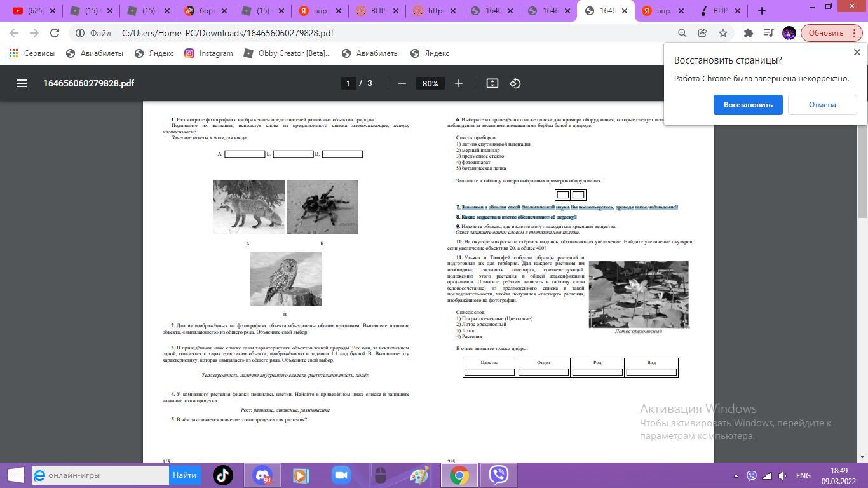Viewport: 868px width, 488px height.
Task: Open the orange media player taskbar icon
Action: point(301,475)
